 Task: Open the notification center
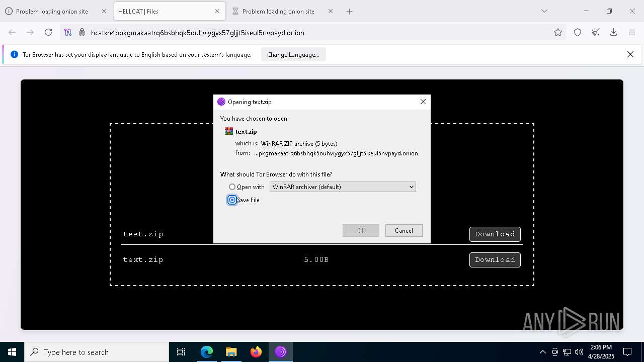click(x=627, y=352)
